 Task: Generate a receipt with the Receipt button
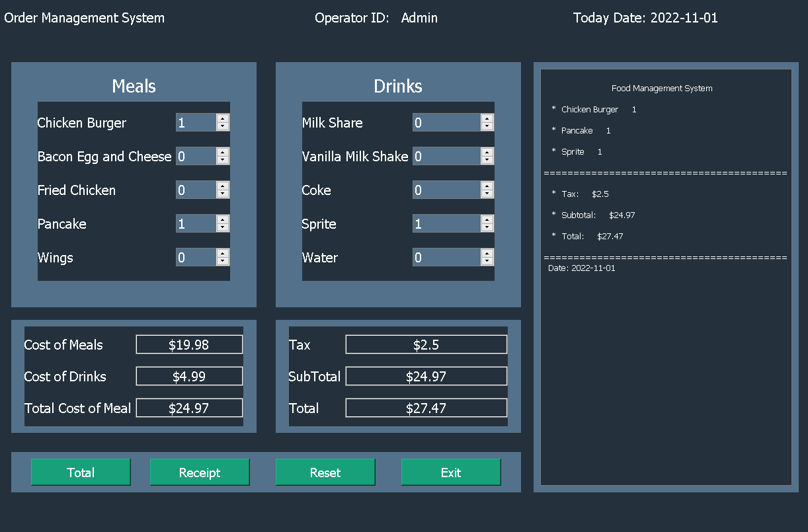200,472
